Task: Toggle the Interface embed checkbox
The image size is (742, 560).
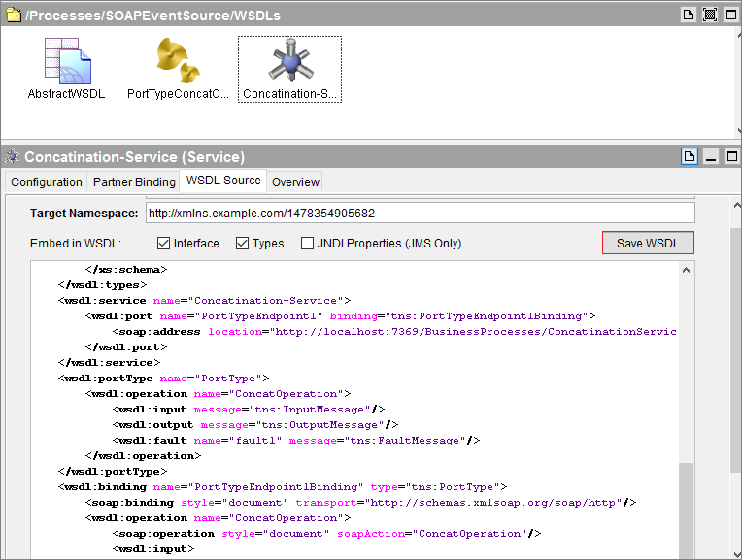Action: coord(163,243)
